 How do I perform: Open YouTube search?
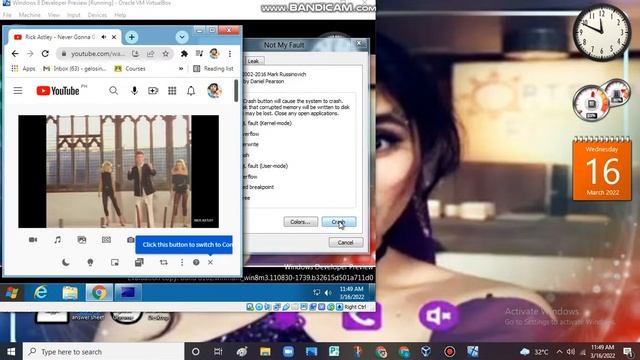[x=113, y=91]
